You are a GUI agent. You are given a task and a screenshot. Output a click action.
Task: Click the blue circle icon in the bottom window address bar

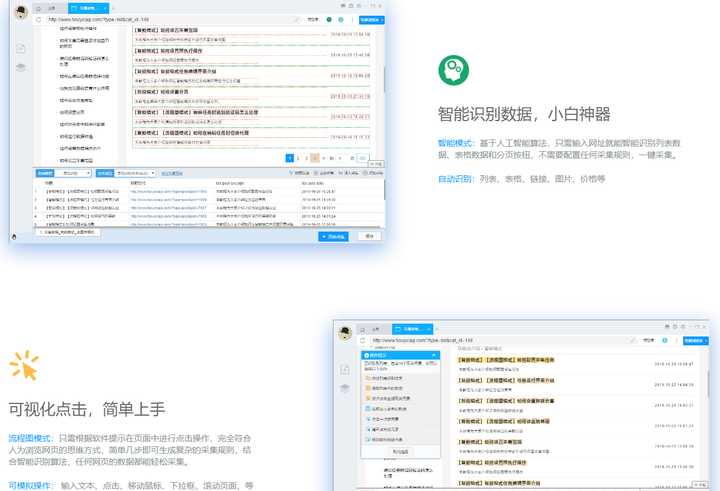pos(664,340)
